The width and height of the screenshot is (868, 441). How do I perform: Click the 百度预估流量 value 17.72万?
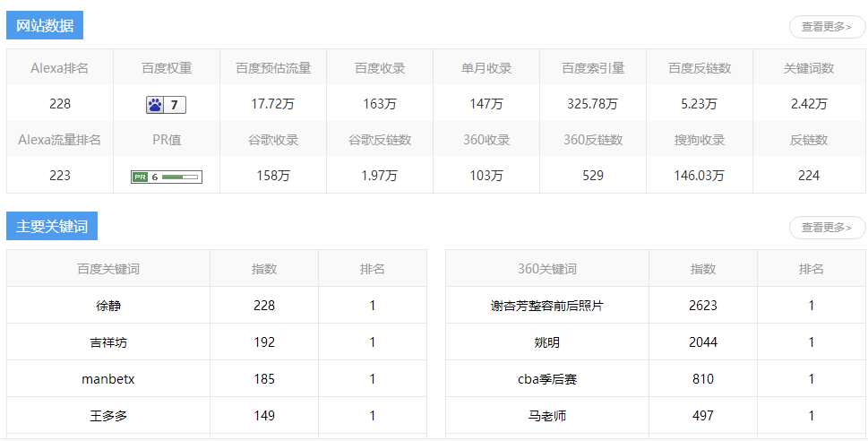[x=273, y=104]
